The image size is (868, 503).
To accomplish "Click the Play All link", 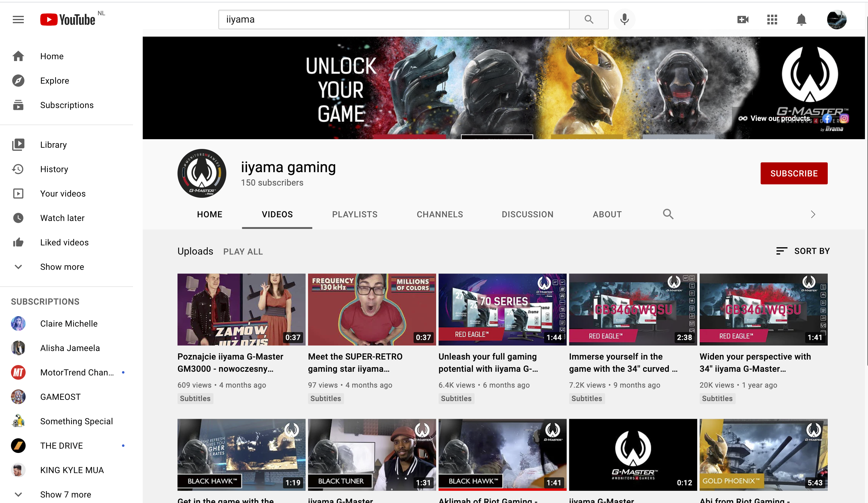I will [x=243, y=252].
